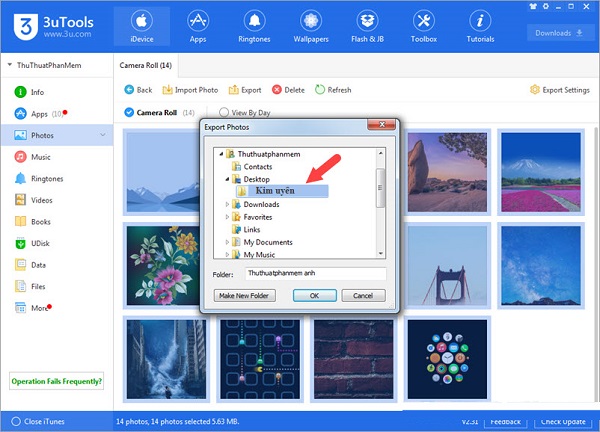Expand the Photos sidebar section arrow
The width and height of the screenshot is (600, 432).
103,134
